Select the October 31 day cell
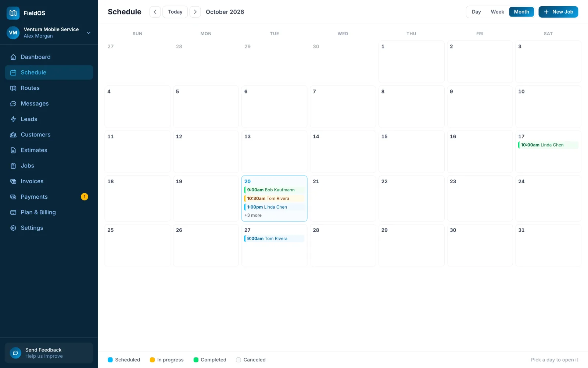This screenshot has width=588, height=368. [x=548, y=245]
